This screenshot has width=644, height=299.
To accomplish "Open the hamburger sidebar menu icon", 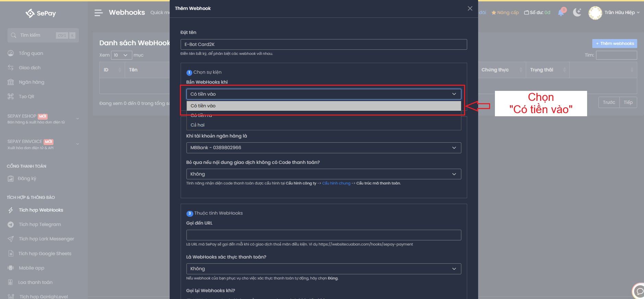I will point(98,13).
